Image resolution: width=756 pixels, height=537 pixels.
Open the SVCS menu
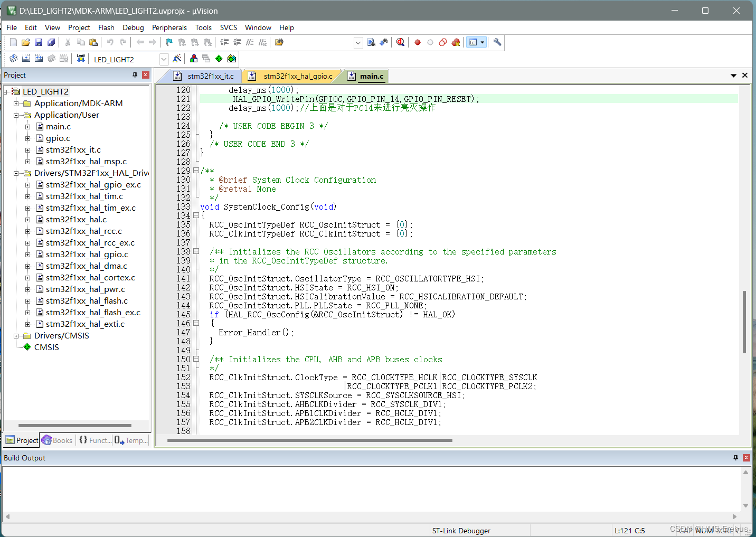click(x=229, y=27)
